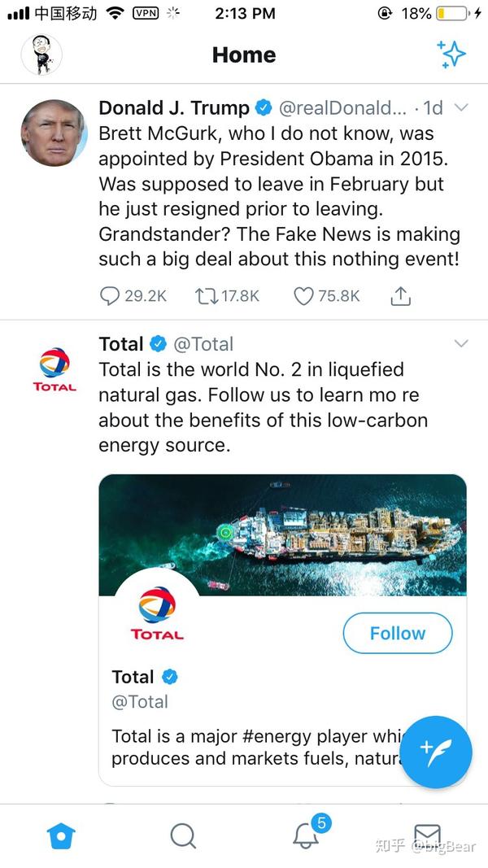Open your profile avatar menu
This screenshot has width=488, height=868.
point(41,55)
